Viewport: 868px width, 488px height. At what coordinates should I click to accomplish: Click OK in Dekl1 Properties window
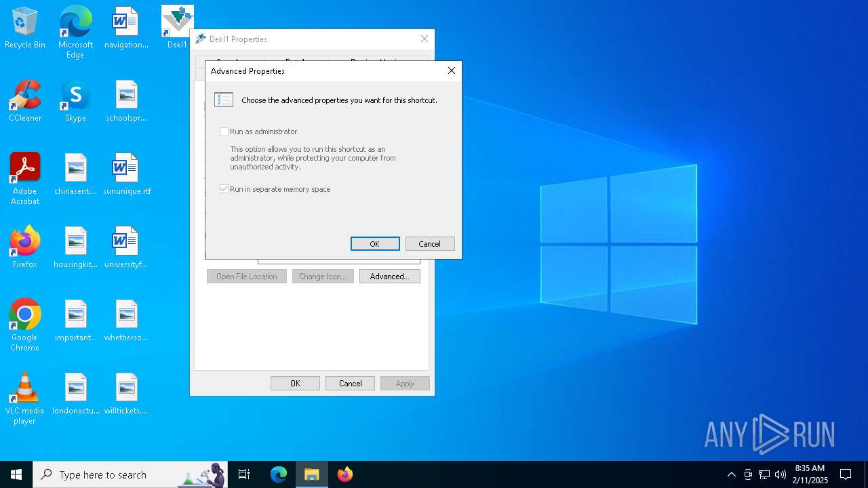coord(295,384)
